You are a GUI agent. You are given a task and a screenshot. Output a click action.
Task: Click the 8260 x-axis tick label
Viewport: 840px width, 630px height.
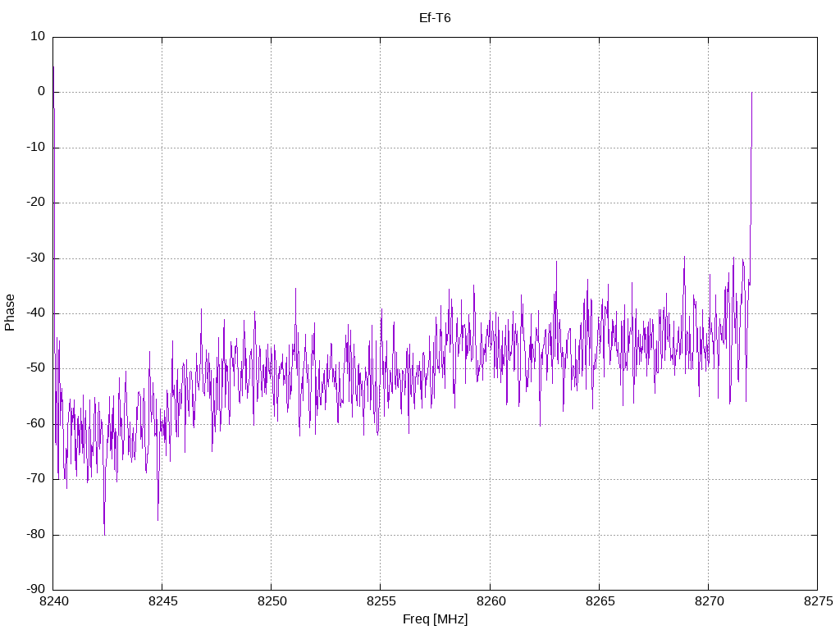(491, 601)
